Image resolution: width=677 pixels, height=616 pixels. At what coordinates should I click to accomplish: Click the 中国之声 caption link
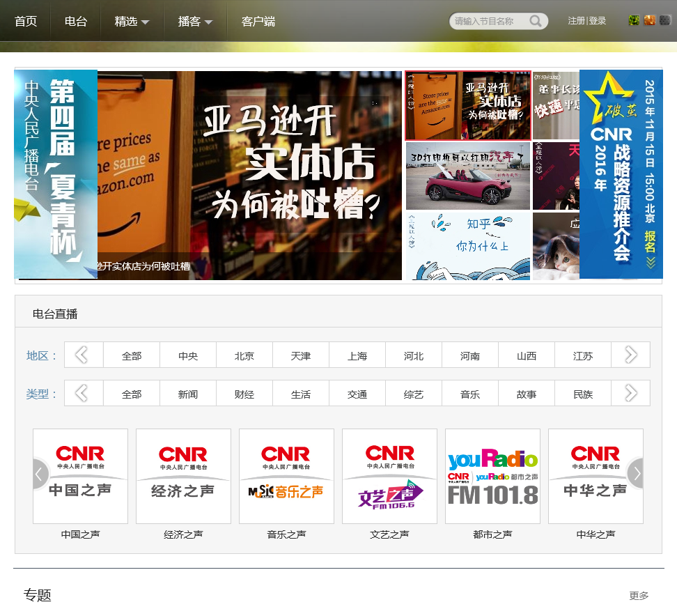pyautogui.click(x=80, y=534)
